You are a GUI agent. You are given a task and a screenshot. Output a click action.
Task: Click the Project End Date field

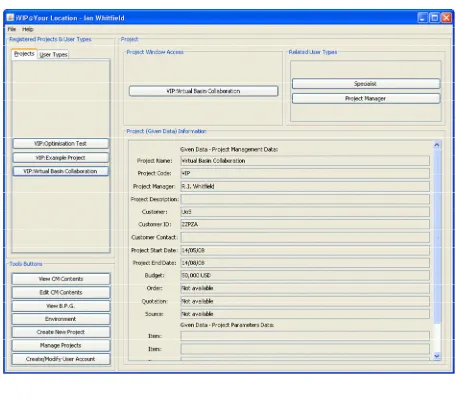305,263
